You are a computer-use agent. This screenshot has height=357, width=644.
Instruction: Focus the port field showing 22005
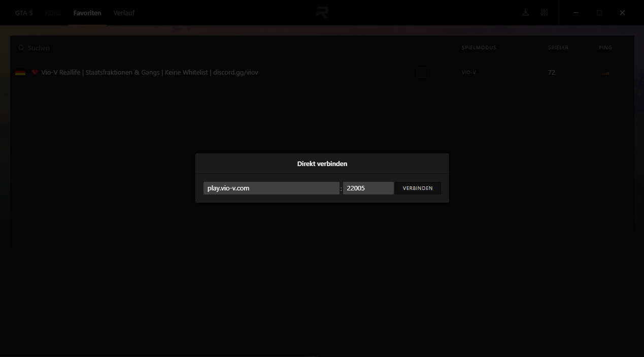coord(368,188)
